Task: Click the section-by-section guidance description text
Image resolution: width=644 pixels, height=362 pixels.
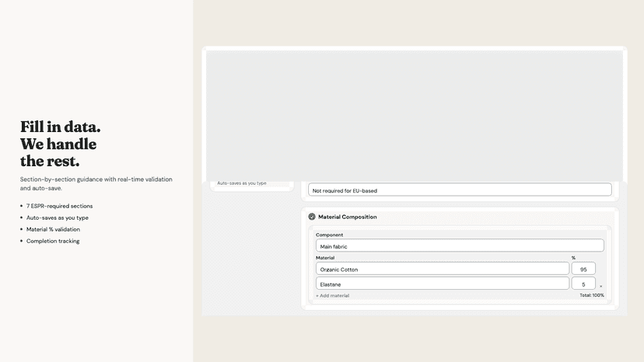Action: [x=96, y=183]
